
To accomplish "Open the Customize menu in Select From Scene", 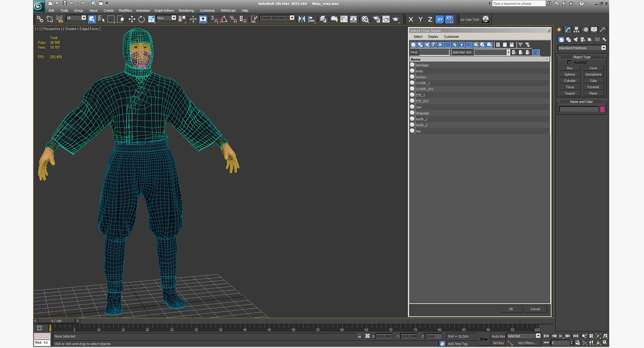I will [451, 37].
